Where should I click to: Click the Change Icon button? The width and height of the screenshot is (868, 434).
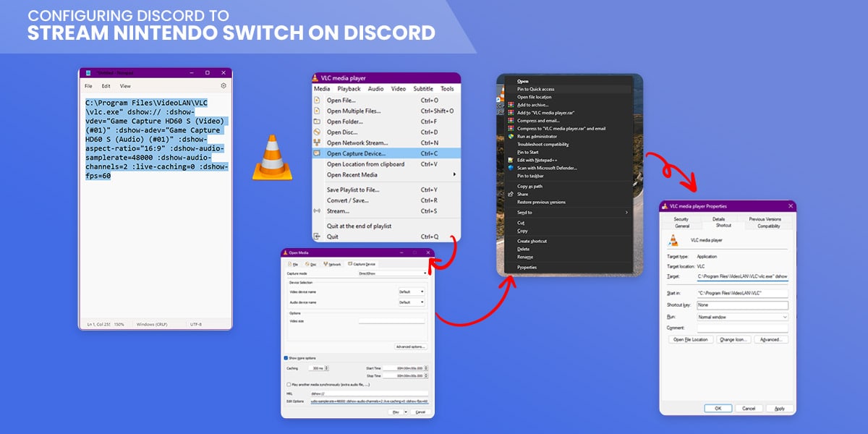click(x=733, y=339)
